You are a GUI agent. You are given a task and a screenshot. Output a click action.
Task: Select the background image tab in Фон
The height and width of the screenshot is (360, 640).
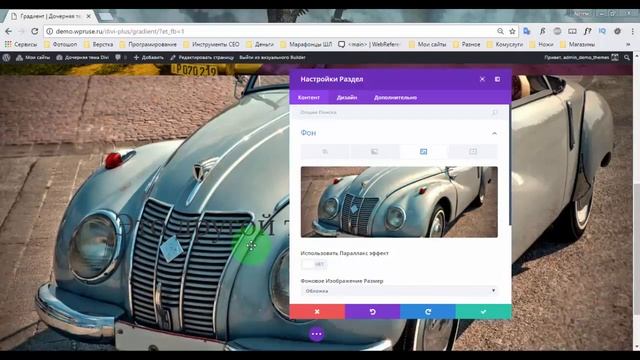coord(424,151)
